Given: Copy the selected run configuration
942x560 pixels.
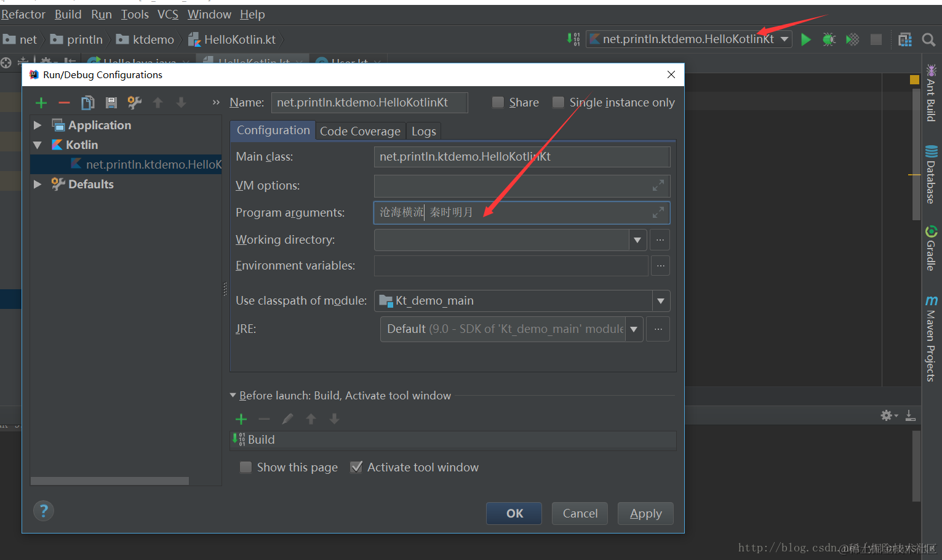Looking at the screenshot, I should click(88, 103).
